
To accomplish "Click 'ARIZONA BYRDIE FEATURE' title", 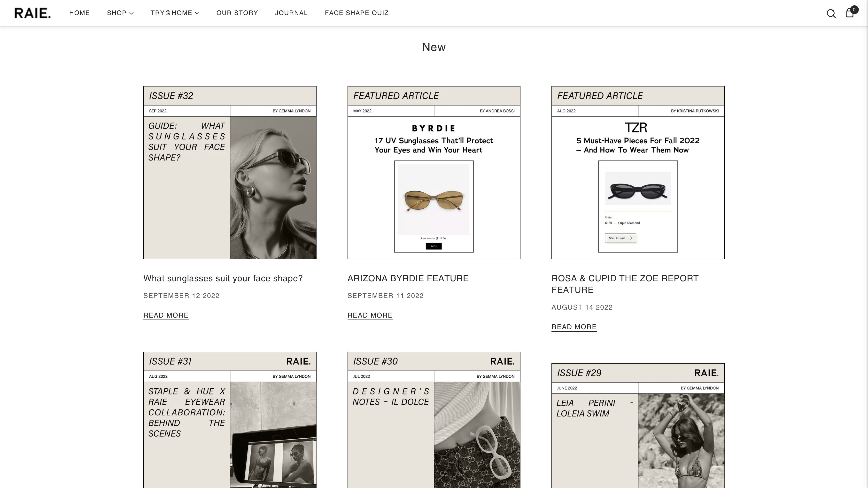I will tap(408, 279).
